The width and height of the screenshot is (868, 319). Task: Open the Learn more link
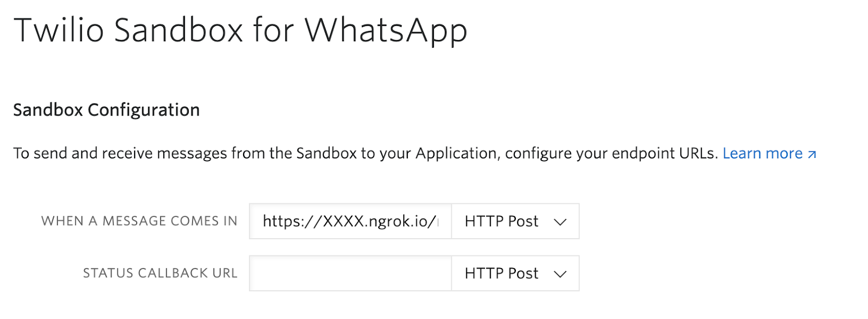pyautogui.click(x=762, y=154)
